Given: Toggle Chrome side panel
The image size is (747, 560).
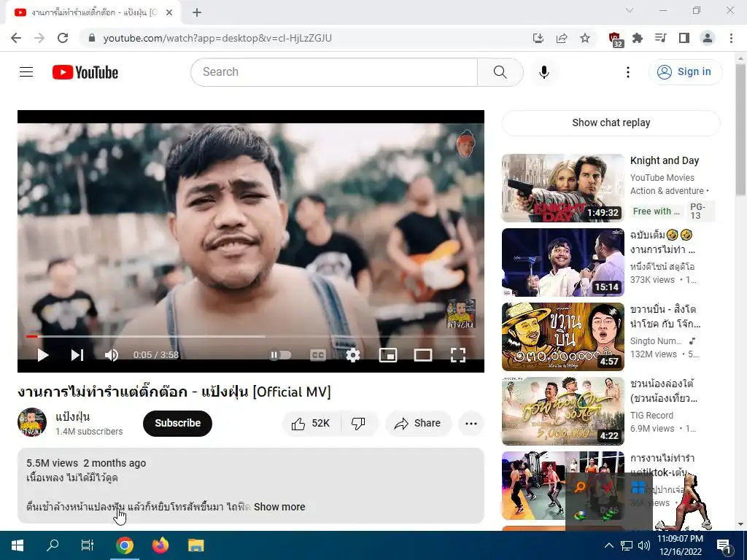Looking at the screenshot, I should tap(684, 38).
